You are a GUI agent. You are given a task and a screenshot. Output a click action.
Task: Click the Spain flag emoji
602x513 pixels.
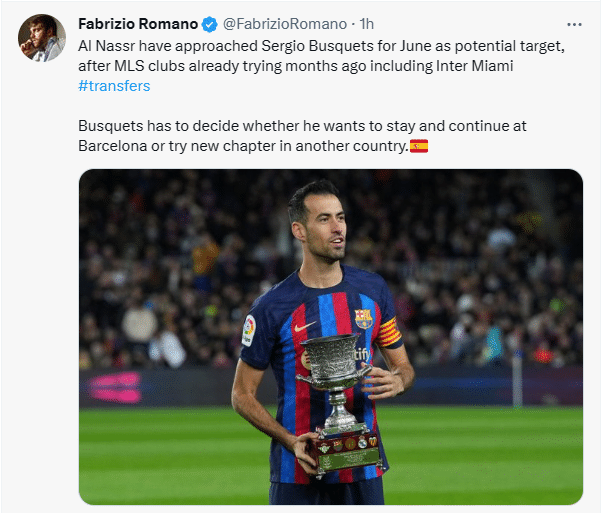pos(419,146)
